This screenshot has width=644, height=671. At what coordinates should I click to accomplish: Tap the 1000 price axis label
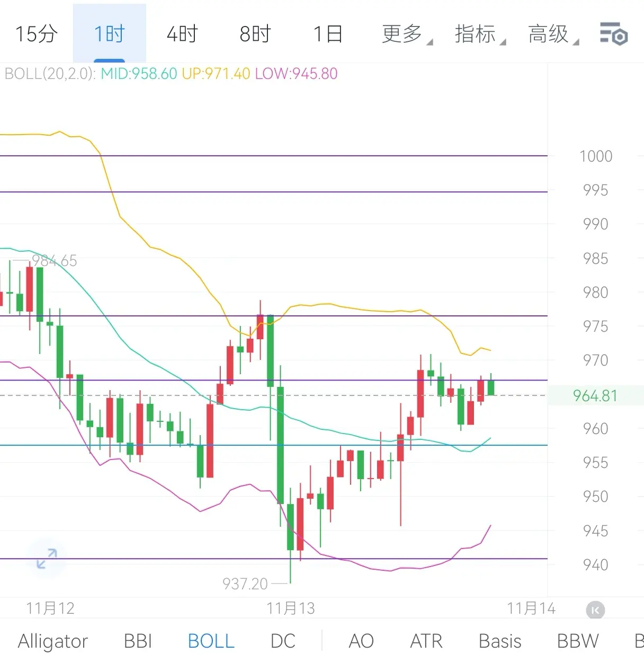tap(596, 156)
